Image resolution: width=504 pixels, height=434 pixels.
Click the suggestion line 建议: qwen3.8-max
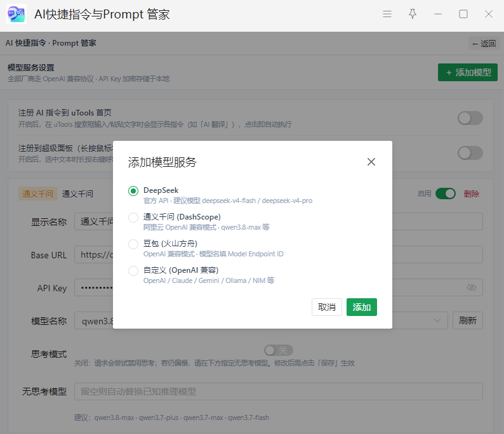[x=171, y=418]
